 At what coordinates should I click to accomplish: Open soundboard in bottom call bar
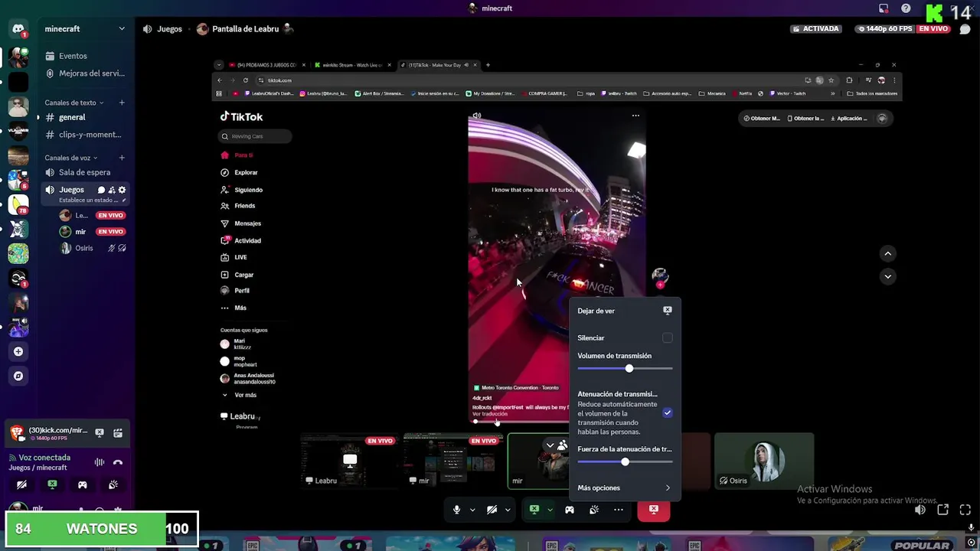[x=594, y=510]
